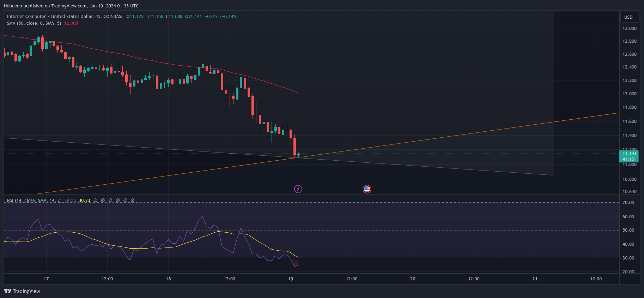Click the 12.800 price axis label
This screenshot has width=644, height=298.
630,41
